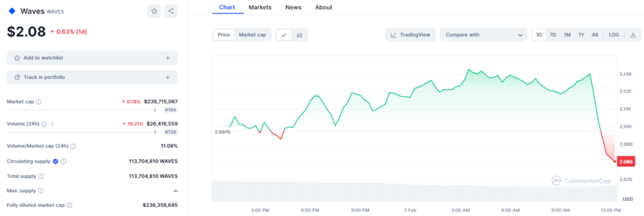Open info icon next to Volume/Market cap (24h)
Viewport: 644px width, 216px height.
point(73,146)
